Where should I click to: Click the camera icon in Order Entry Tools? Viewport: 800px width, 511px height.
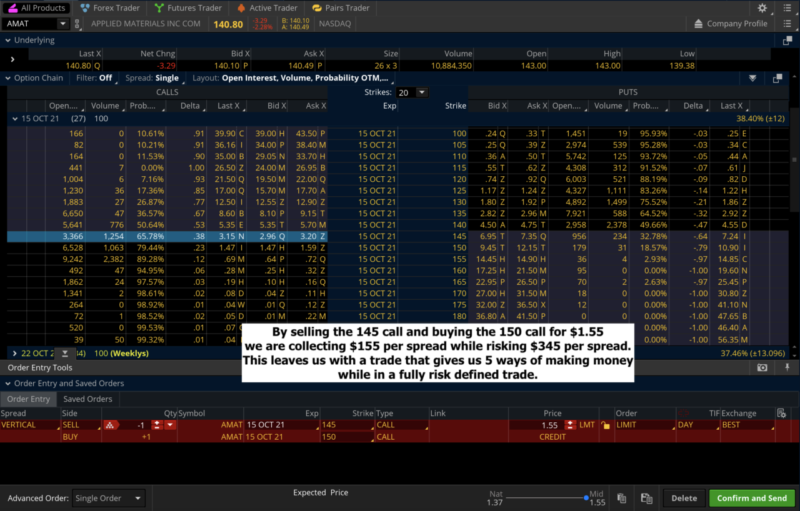point(762,367)
